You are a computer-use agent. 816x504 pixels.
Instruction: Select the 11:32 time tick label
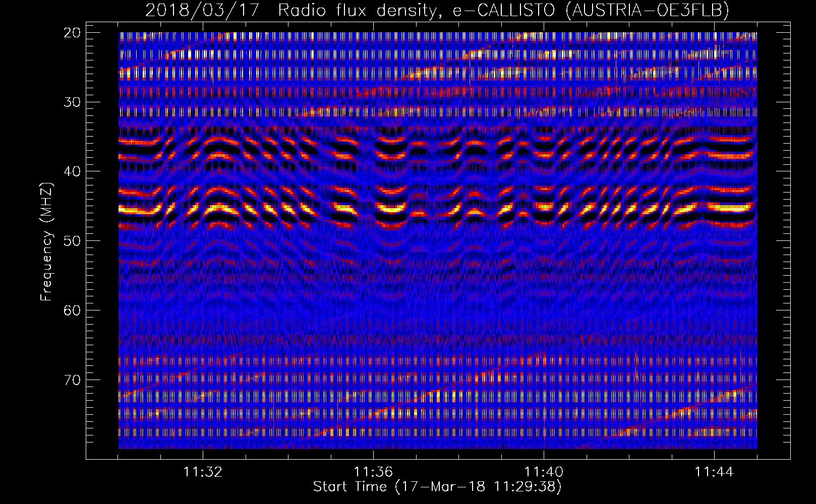[203, 472]
